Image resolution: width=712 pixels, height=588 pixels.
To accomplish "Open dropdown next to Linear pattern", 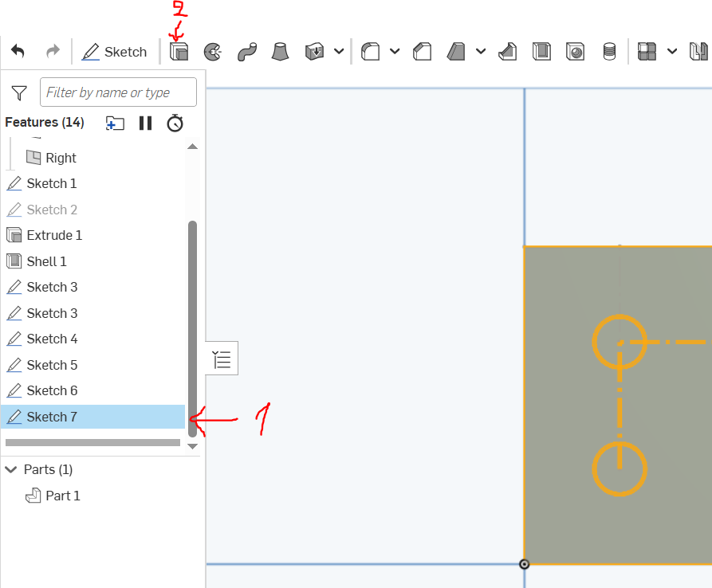I will point(672,51).
